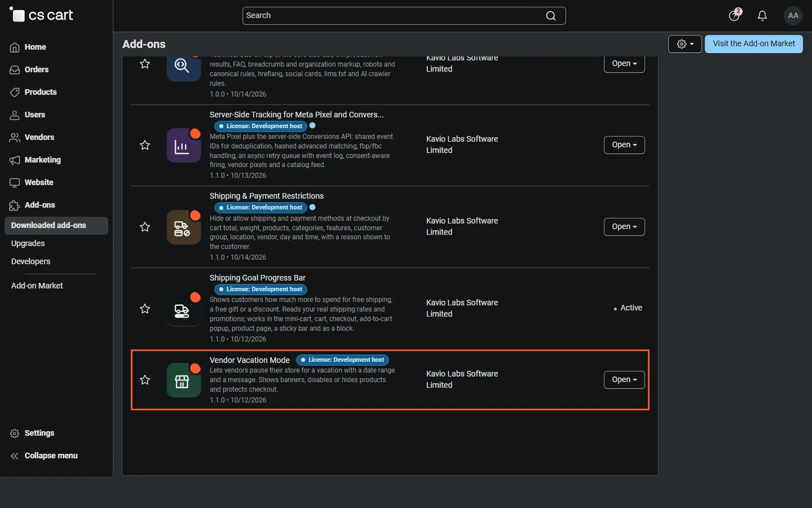The image size is (812, 508).
Task: Open the Marketing menu item
Action: click(x=43, y=160)
